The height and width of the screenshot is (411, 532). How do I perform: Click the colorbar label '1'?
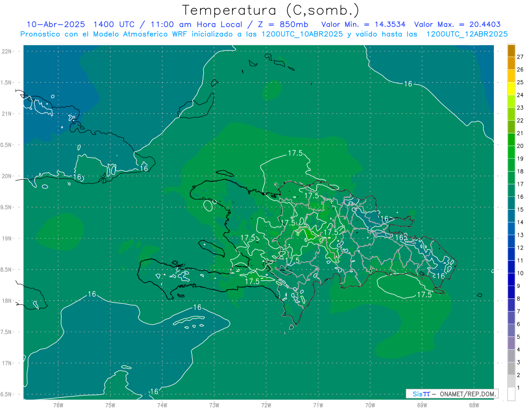[x=519, y=388]
